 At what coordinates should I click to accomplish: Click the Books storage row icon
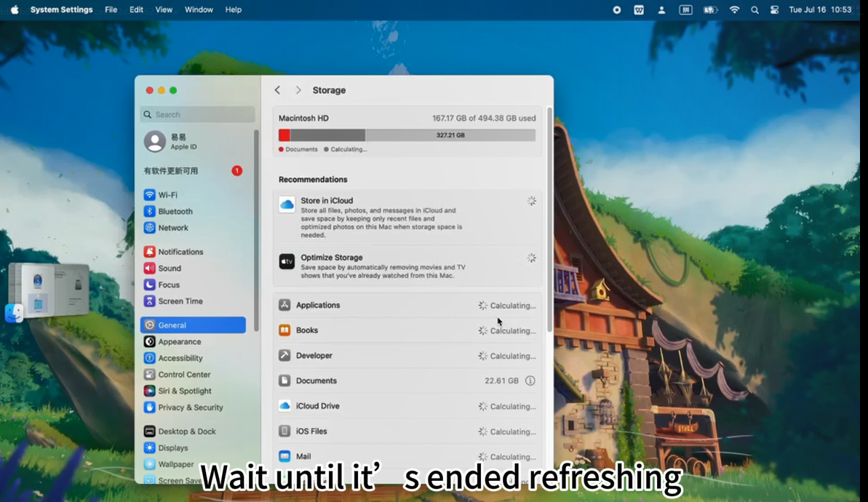pyautogui.click(x=284, y=330)
